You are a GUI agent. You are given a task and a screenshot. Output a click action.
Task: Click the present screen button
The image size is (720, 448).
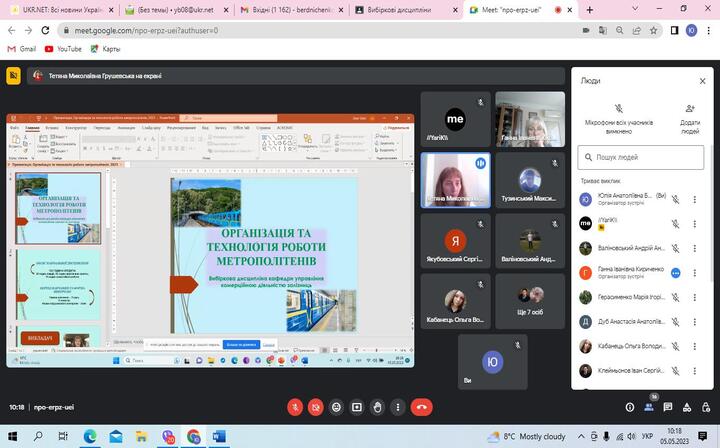click(x=357, y=407)
